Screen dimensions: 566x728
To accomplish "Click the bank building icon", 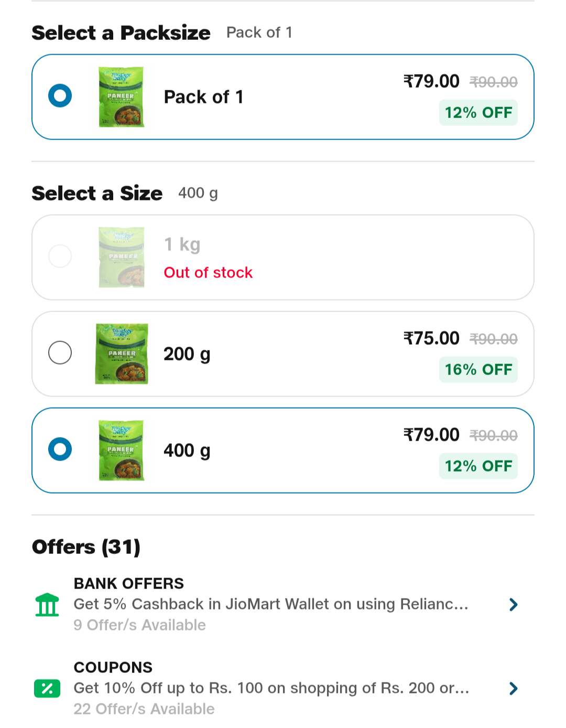I will [x=47, y=605].
